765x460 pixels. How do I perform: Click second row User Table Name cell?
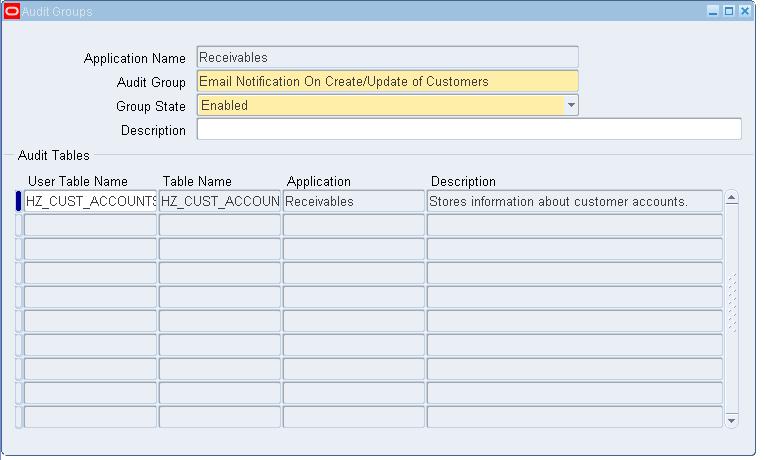(90, 225)
